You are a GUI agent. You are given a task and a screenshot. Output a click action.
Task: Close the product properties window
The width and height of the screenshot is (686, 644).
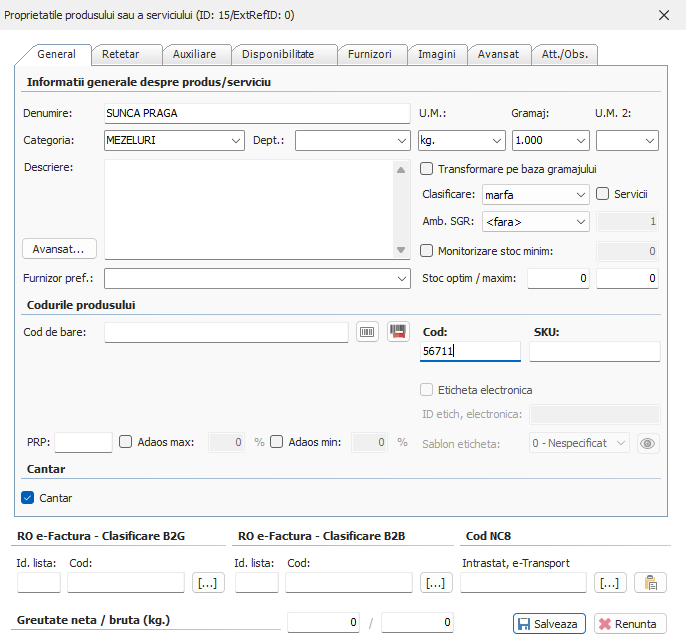(x=662, y=15)
